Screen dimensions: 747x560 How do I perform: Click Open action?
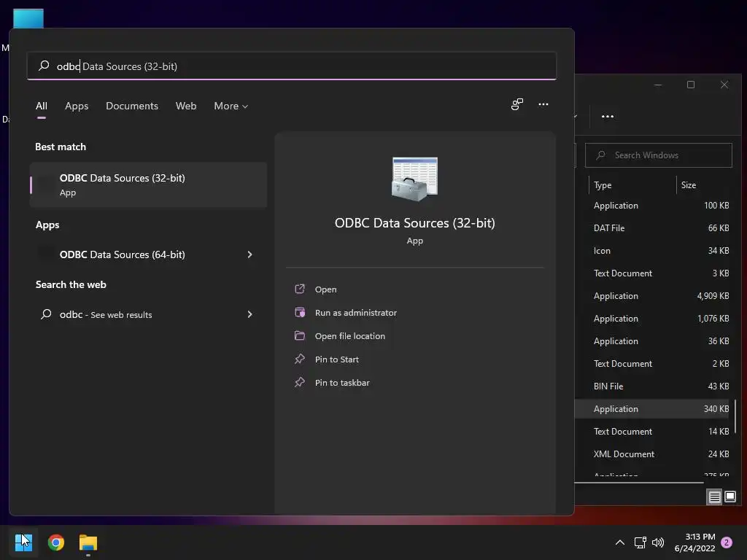326,289
